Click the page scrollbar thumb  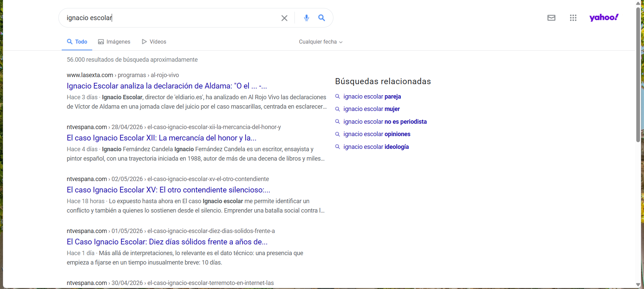click(638, 74)
